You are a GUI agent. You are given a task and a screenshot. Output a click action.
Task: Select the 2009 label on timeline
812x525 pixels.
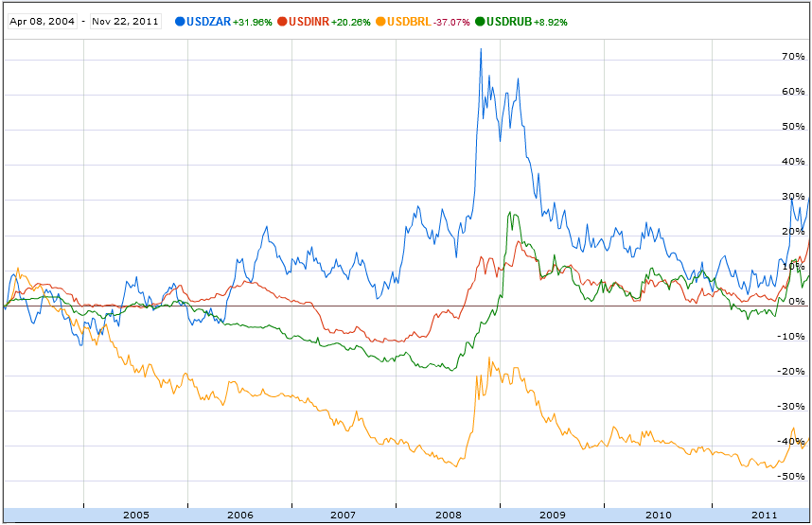553,515
